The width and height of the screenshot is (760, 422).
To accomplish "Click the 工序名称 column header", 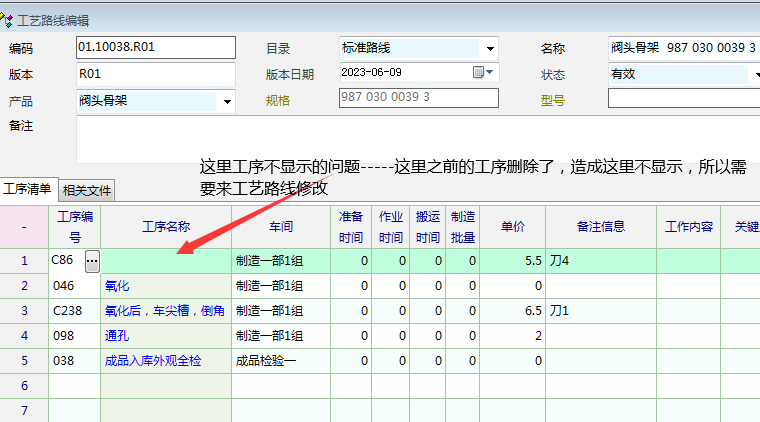I will click(166, 227).
